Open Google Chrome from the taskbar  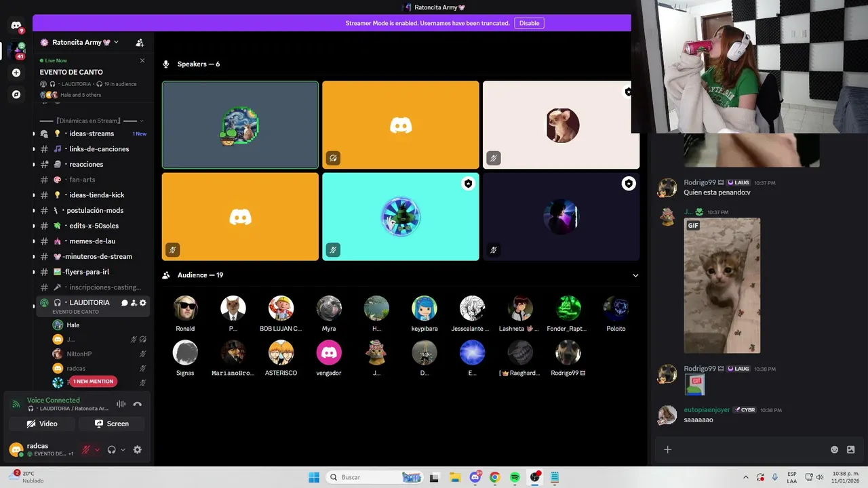494,477
